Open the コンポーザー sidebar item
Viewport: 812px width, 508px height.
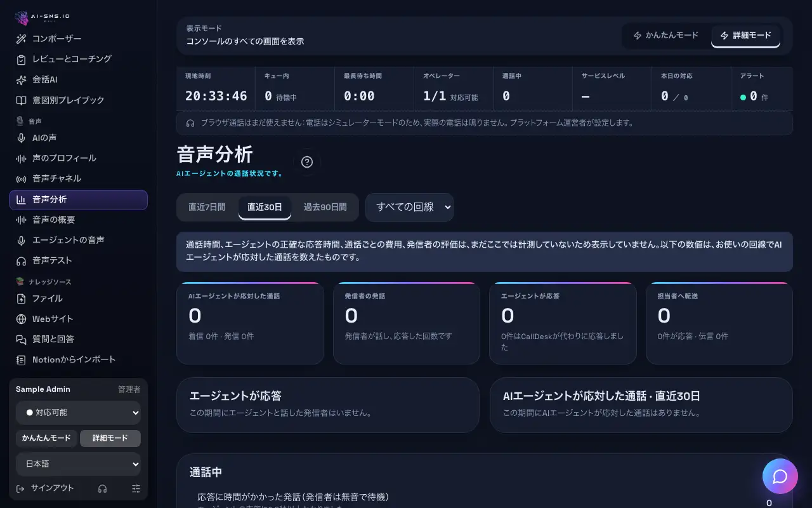click(78, 39)
